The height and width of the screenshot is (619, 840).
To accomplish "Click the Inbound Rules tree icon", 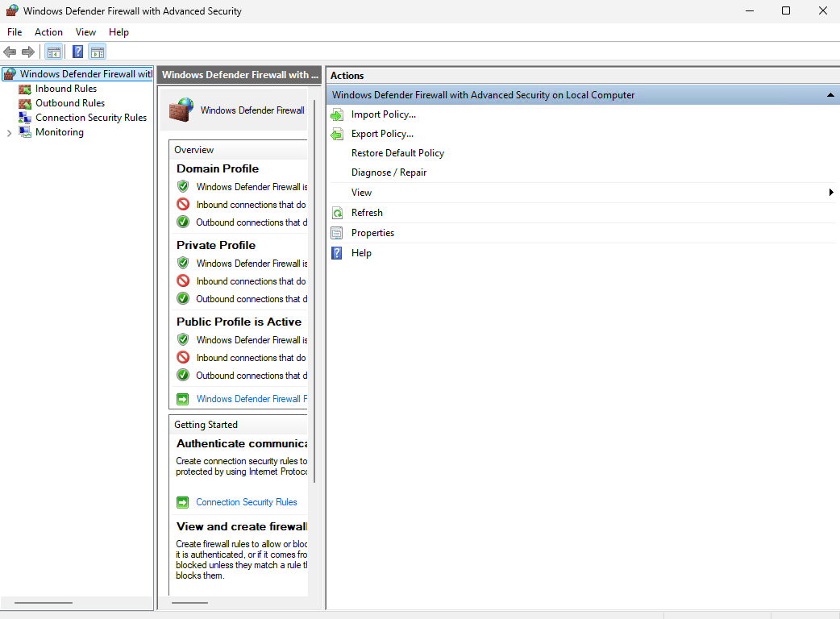I will tap(25, 89).
